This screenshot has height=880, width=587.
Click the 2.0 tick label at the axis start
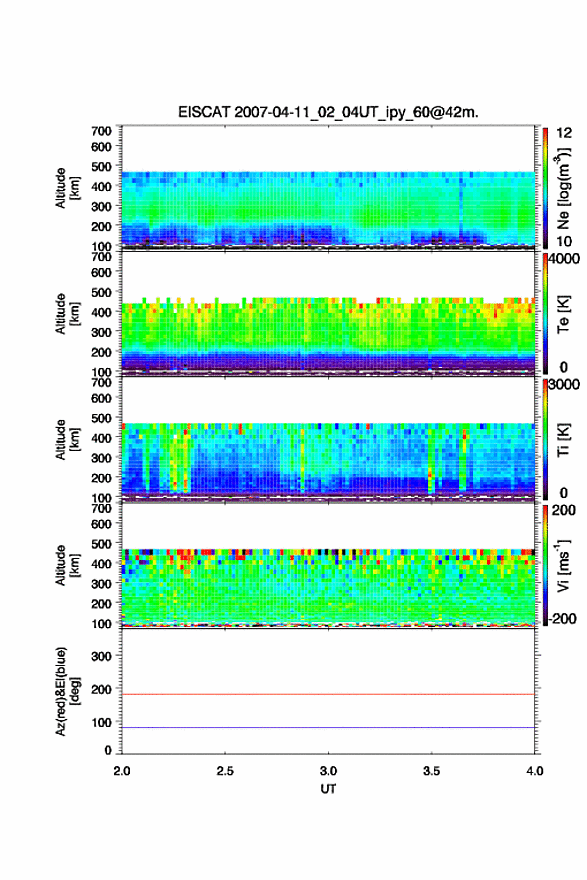[x=122, y=771]
